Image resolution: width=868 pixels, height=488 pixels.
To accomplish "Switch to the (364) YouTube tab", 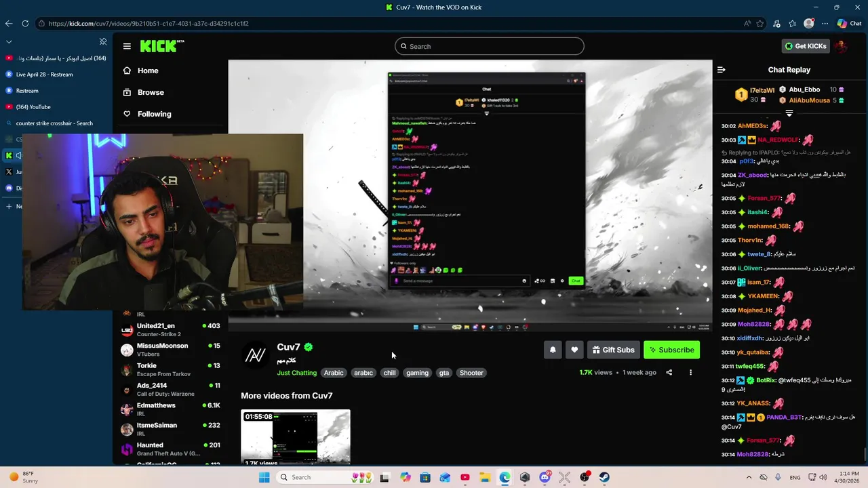I will pos(56,107).
